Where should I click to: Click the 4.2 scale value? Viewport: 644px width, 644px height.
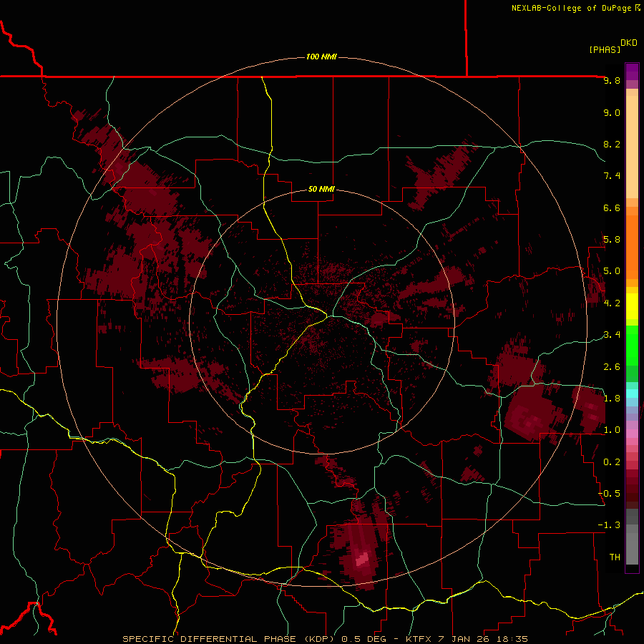coord(612,303)
